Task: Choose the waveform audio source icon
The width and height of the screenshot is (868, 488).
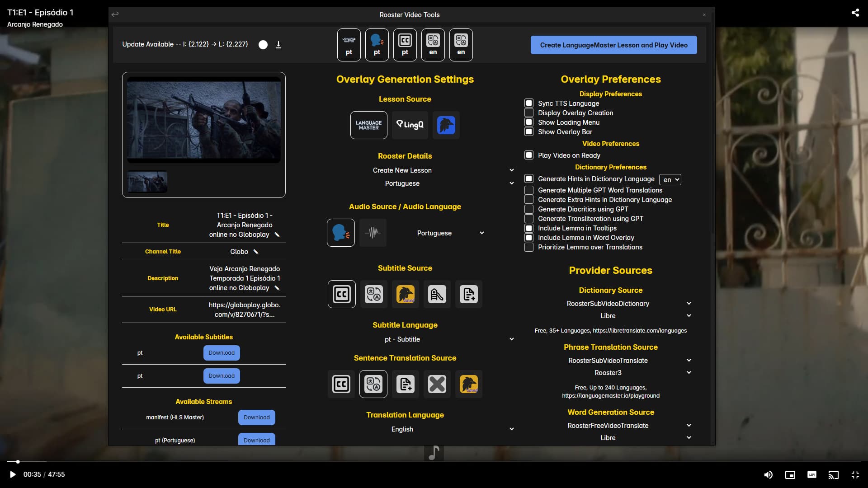Action: (x=373, y=233)
